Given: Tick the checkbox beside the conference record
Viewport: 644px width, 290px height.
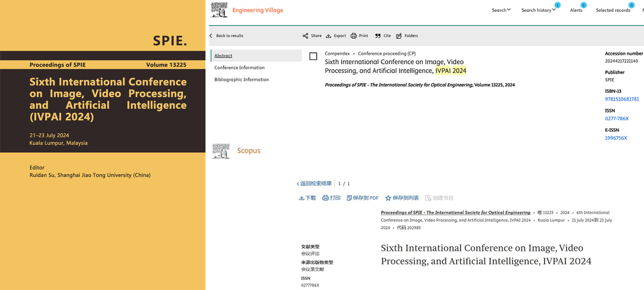Looking at the screenshot, I should click(313, 56).
